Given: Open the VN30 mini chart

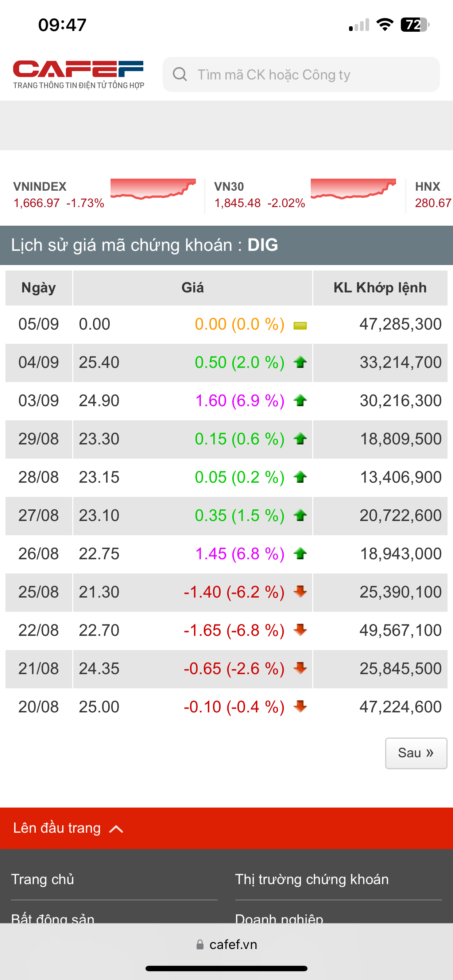Looking at the screenshot, I should (x=353, y=189).
